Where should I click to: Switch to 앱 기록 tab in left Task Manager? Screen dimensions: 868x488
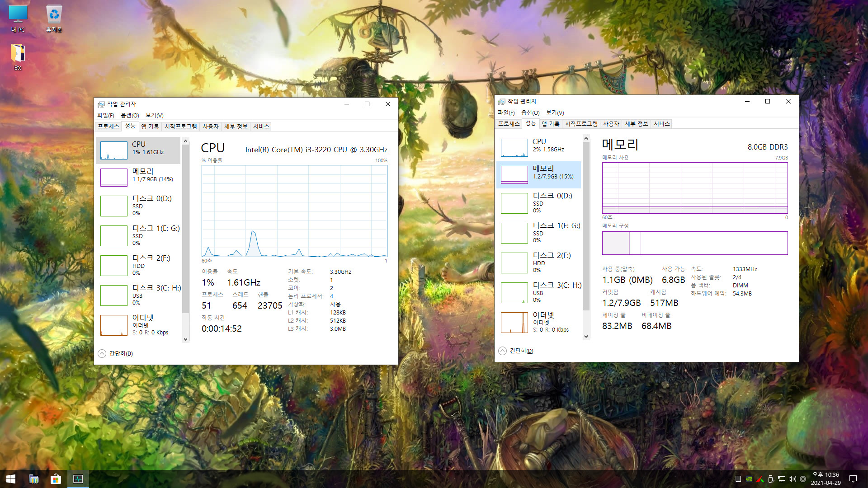coord(150,127)
